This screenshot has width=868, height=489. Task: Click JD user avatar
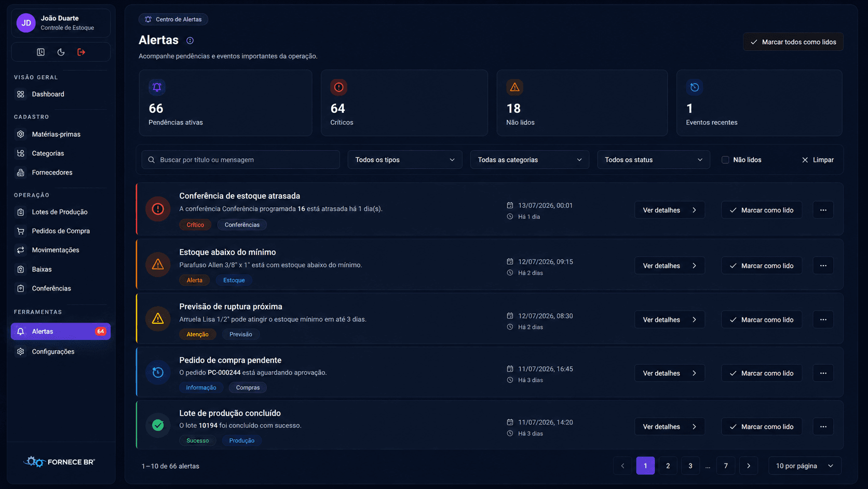[x=26, y=23]
